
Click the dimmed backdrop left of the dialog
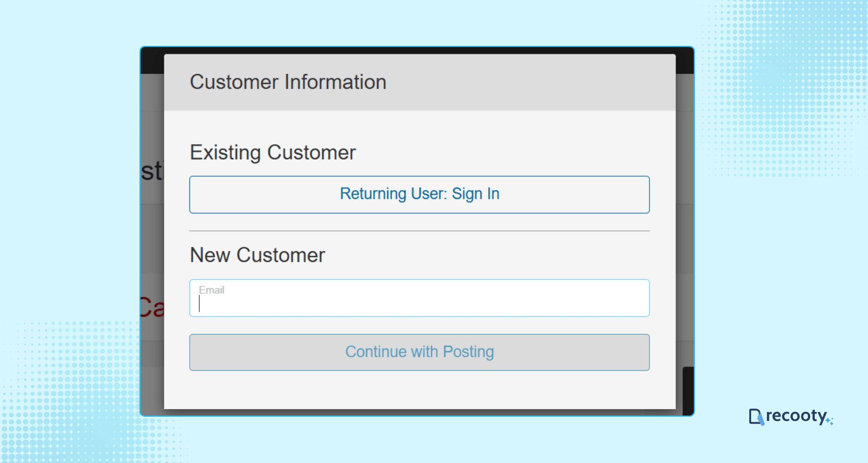coord(152,239)
